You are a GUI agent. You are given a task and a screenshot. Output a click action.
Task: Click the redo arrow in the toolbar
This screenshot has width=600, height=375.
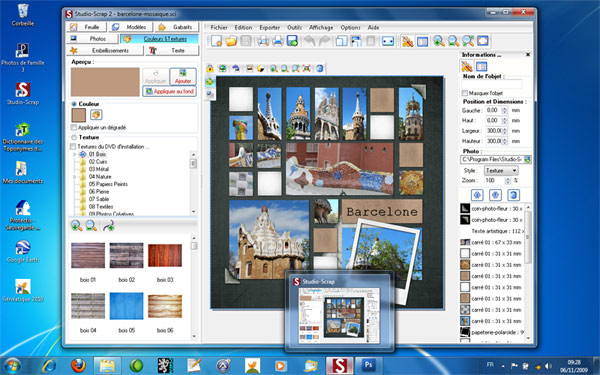pyautogui.click(x=324, y=41)
